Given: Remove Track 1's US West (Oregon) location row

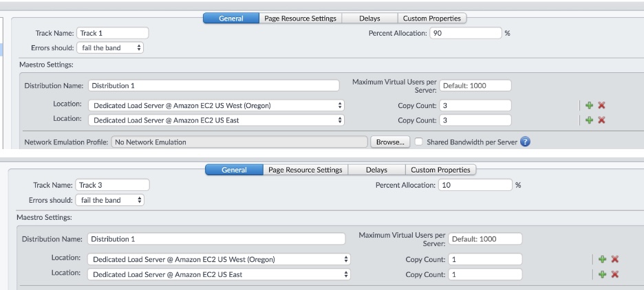Looking at the screenshot, I should click(601, 105).
